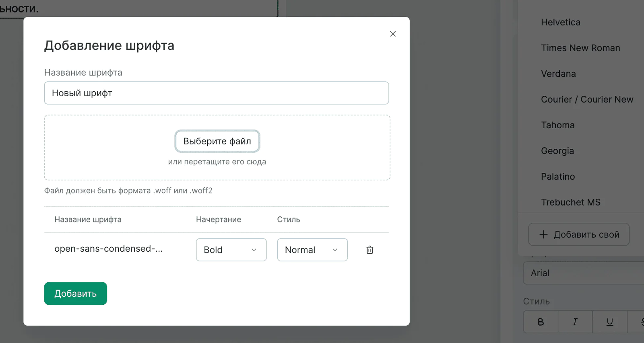Select Tahoma font option
Viewport: 644px width, 343px height.
[557, 125]
